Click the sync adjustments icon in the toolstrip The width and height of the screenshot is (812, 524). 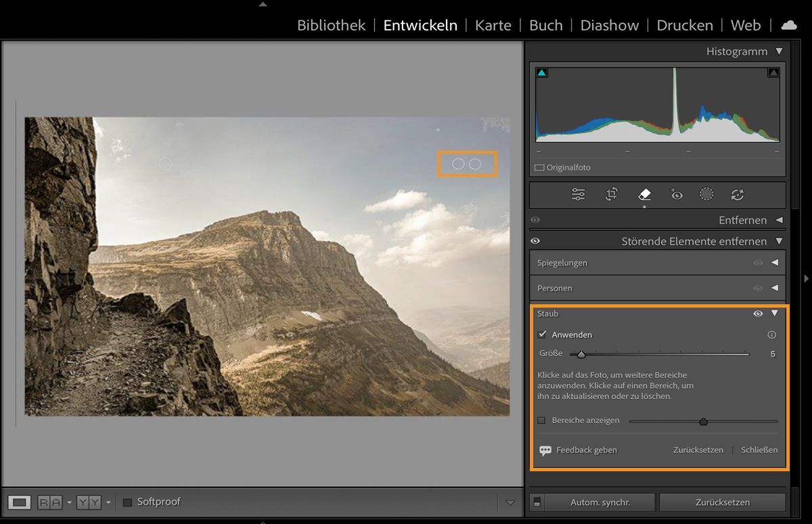(x=738, y=194)
